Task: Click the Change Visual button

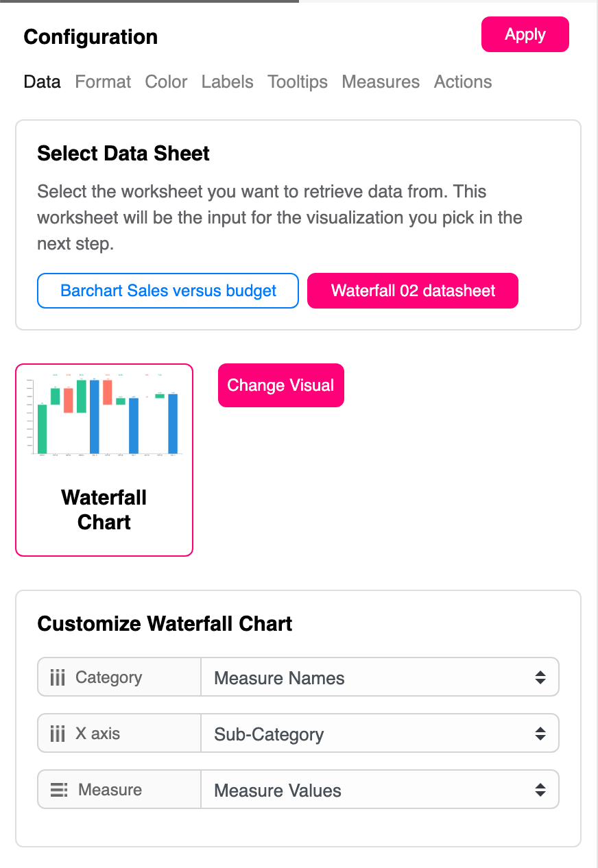Action: tap(280, 385)
